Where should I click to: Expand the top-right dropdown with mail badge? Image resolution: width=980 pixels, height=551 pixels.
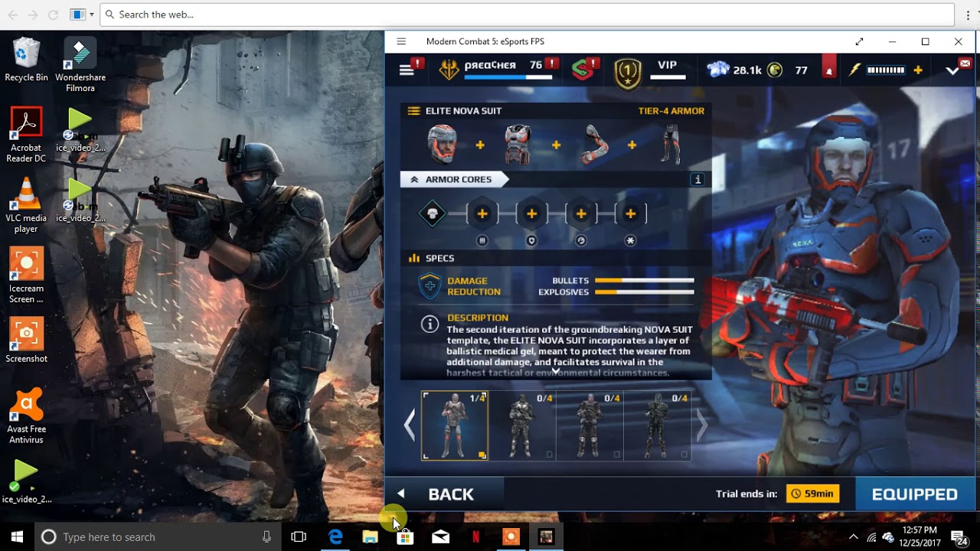[x=953, y=70]
